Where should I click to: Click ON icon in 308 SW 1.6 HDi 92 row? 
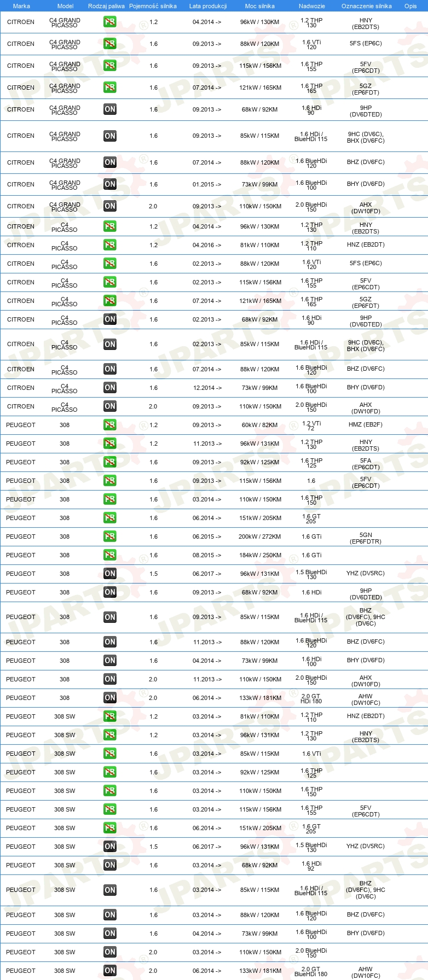110,865
